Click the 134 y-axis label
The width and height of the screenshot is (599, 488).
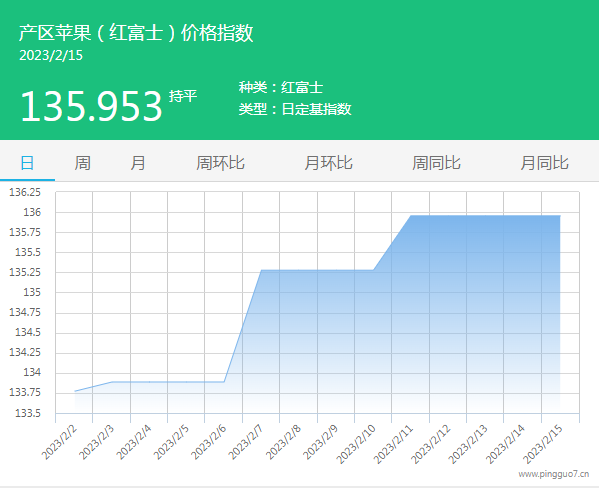[x=32, y=372]
